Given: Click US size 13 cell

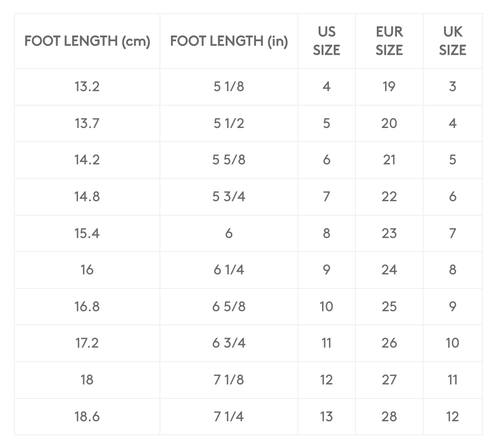Looking at the screenshot, I should click(x=326, y=417).
